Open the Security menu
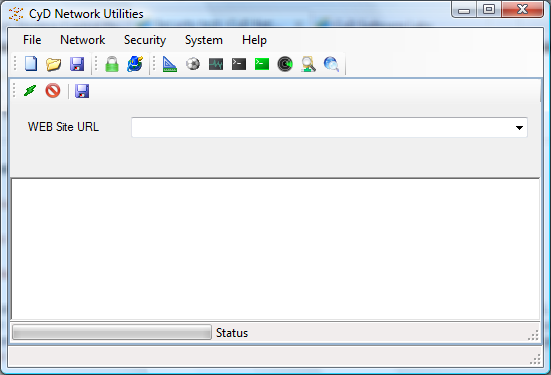This screenshot has height=375, width=551. (x=145, y=40)
